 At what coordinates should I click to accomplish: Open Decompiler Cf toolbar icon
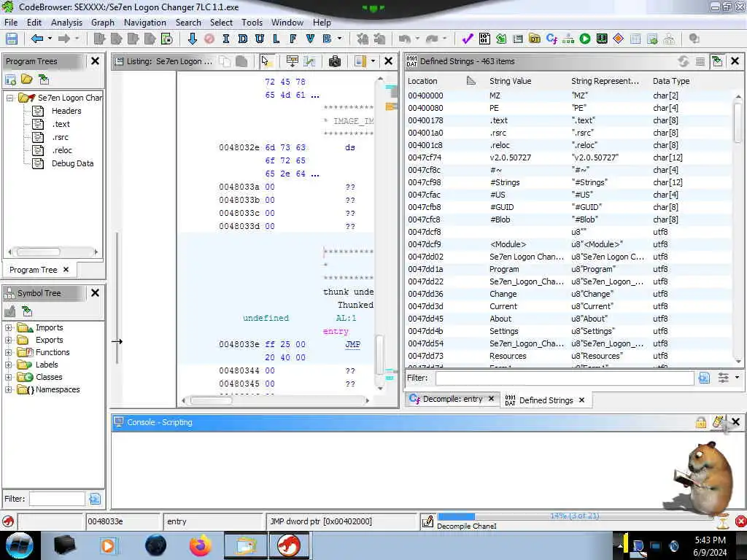click(x=551, y=39)
